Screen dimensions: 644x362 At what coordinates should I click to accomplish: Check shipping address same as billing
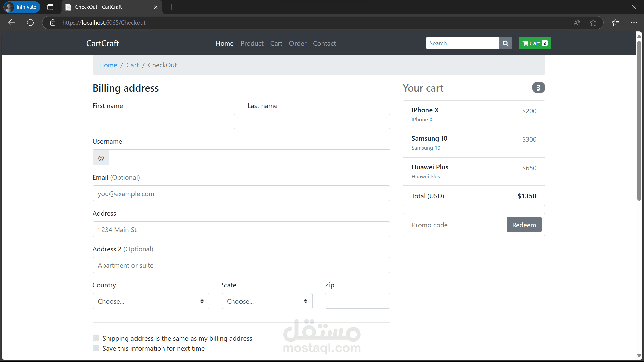(x=96, y=338)
